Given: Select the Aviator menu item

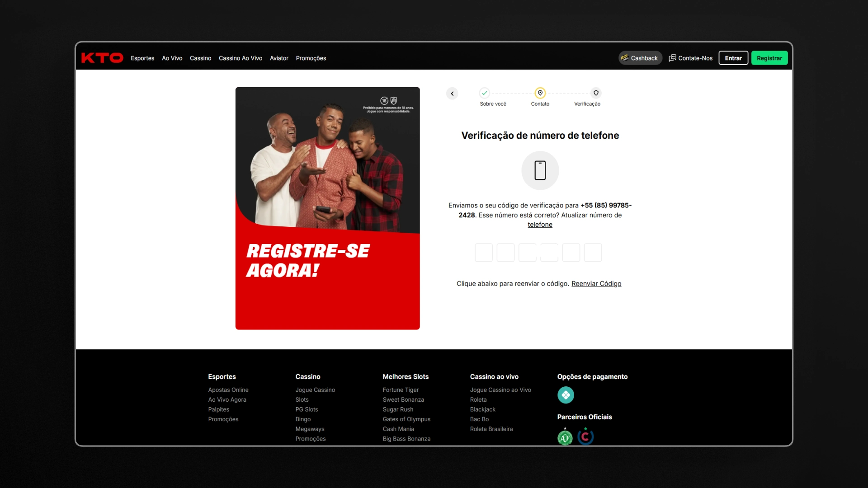Looking at the screenshot, I should pos(279,58).
